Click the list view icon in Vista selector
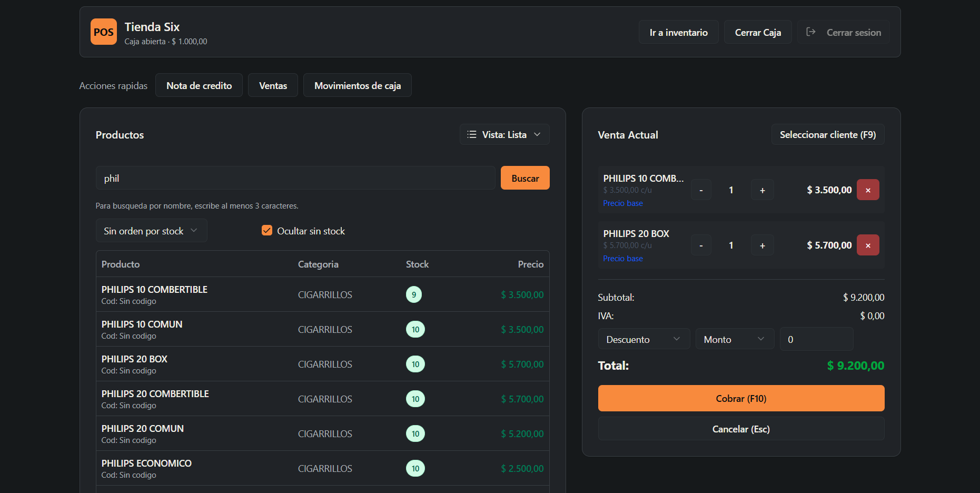 pos(472,134)
